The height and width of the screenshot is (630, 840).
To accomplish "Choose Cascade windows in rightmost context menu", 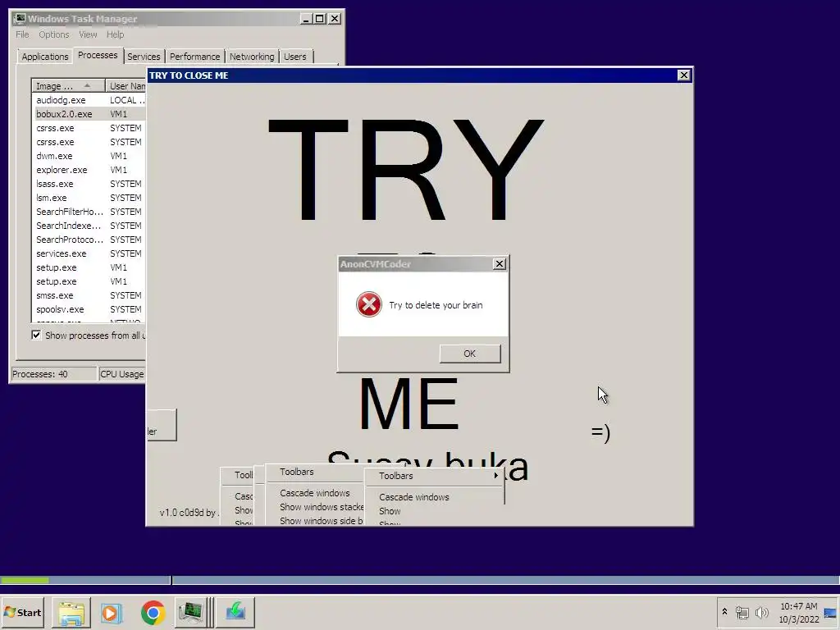I will [x=435, y=497].
